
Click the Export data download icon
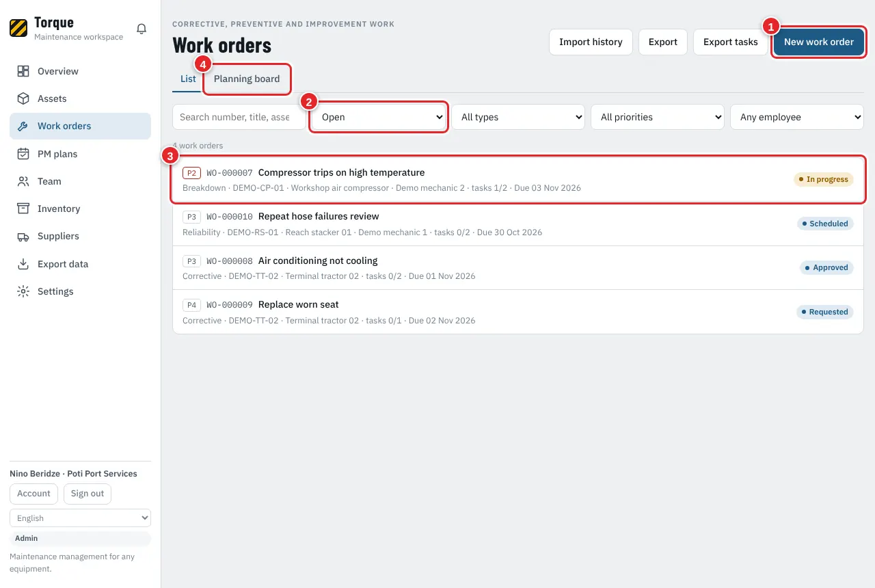23,264
